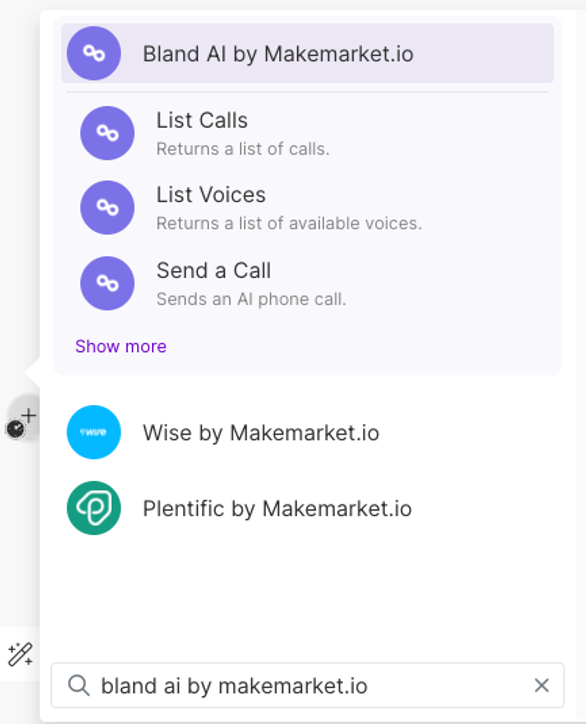
Task: Select the Send a Call module title
Action: click(x=213, y=271)
